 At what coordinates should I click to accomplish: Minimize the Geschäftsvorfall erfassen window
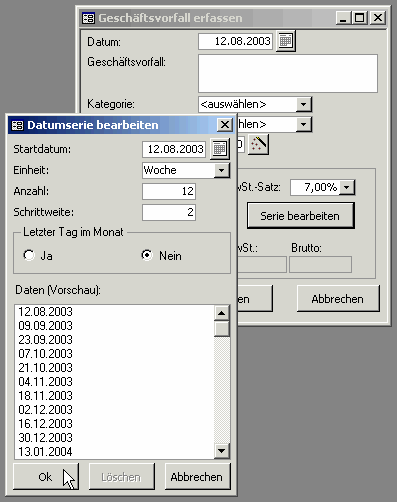click(343, 18)
